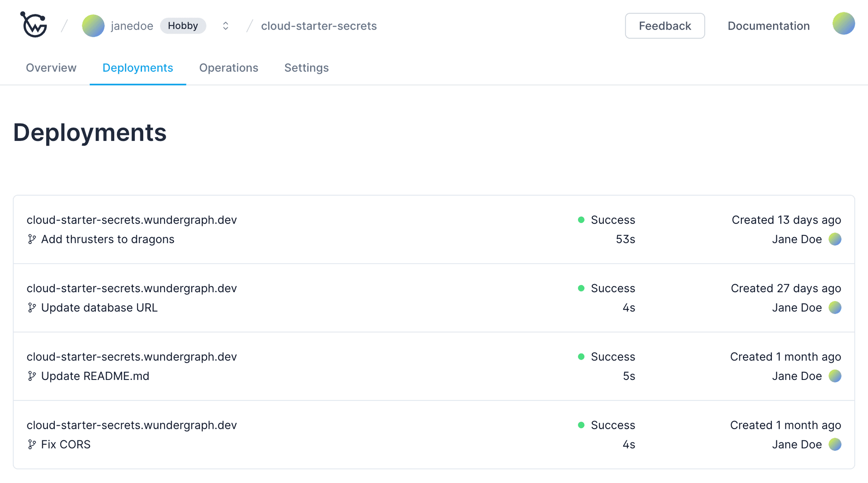Screen dimensions: 868x483
Task: Click the success status dot beside Update README.md
Action: click(581, 357)
